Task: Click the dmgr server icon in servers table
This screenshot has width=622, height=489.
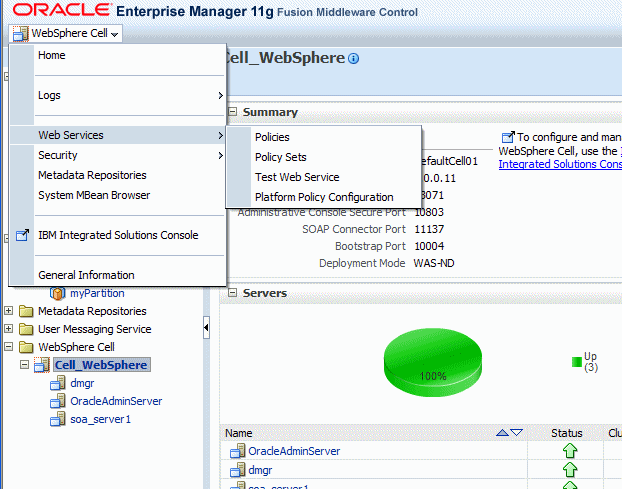Action: point(238,470)
